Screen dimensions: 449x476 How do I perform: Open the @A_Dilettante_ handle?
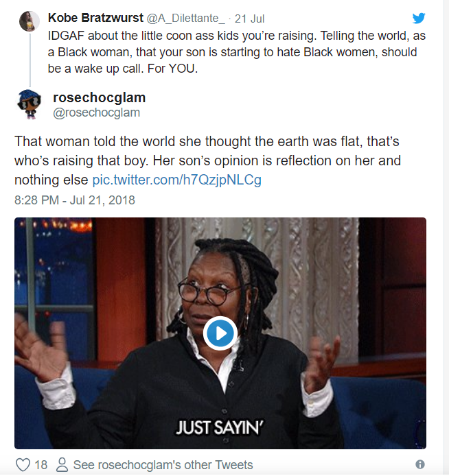(186, 19)
